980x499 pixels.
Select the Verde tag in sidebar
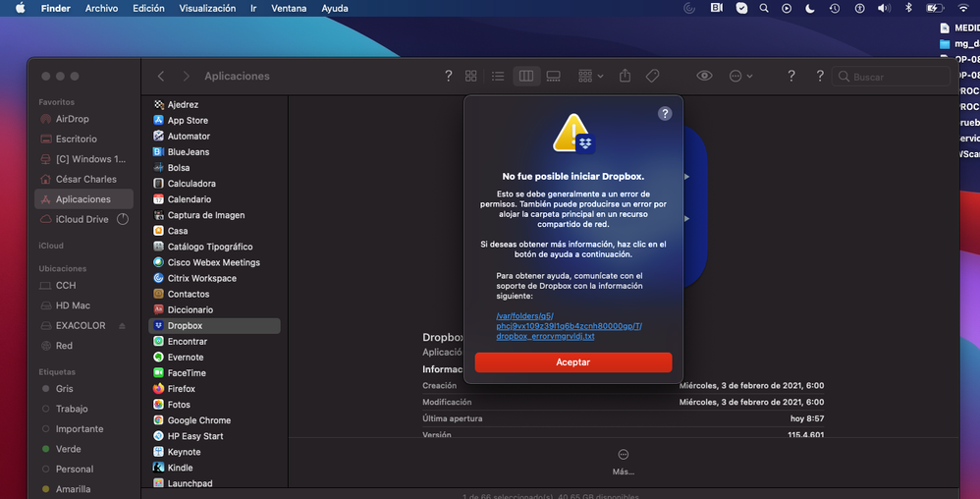[x=83, y=449]
